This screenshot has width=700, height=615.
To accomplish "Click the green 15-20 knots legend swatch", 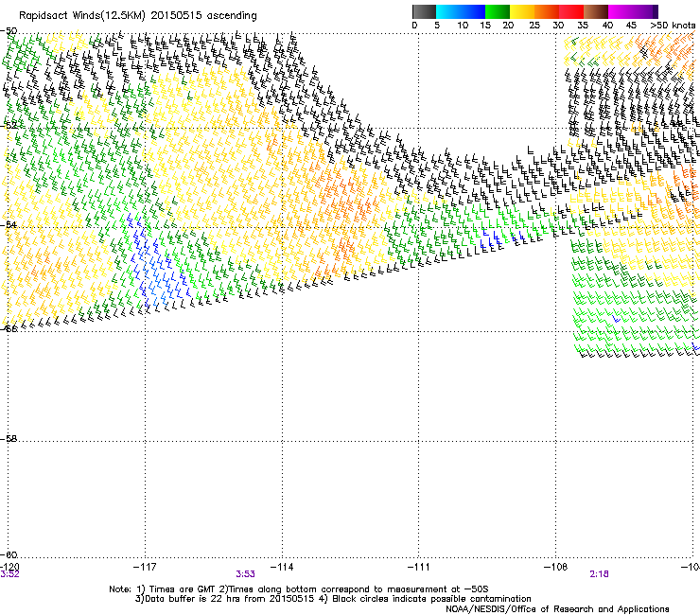I will 498,11.
